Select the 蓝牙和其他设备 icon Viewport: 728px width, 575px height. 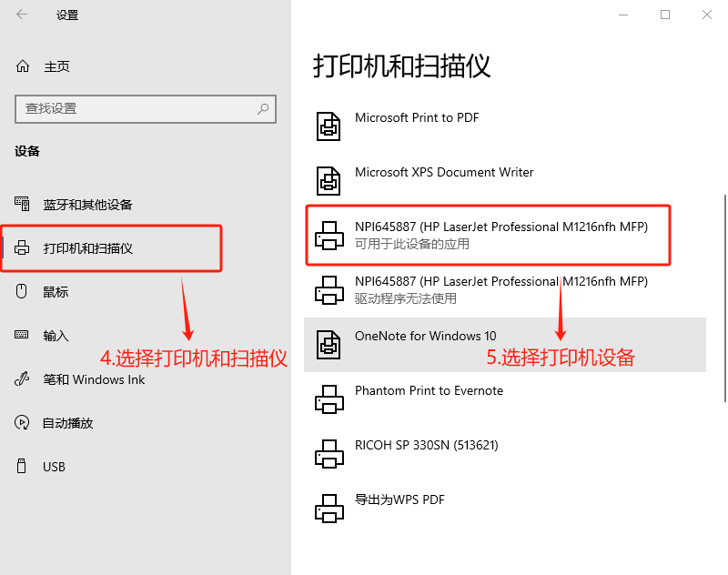[x=22, y=204]
